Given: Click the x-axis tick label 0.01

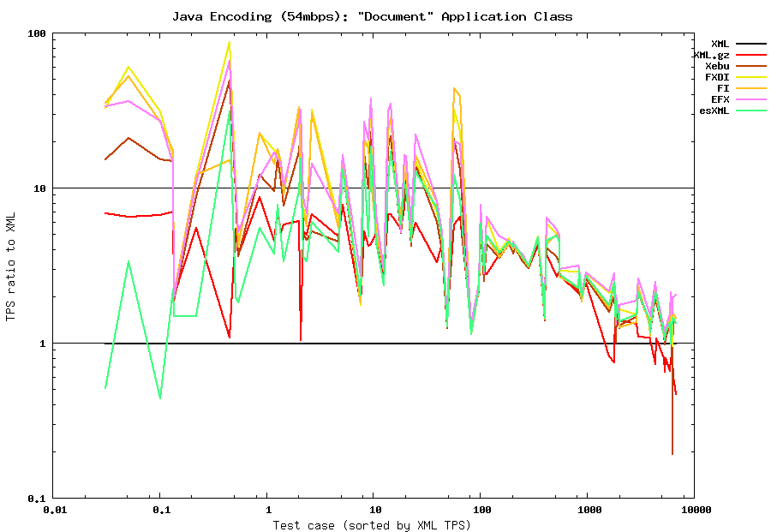Looking at the screenshot, I should (53, 511).
